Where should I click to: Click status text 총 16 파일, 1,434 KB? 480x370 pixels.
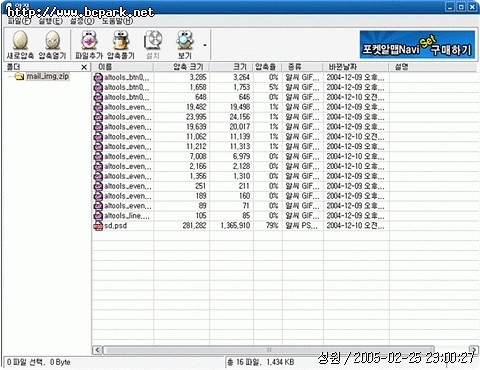click(261, 362)
